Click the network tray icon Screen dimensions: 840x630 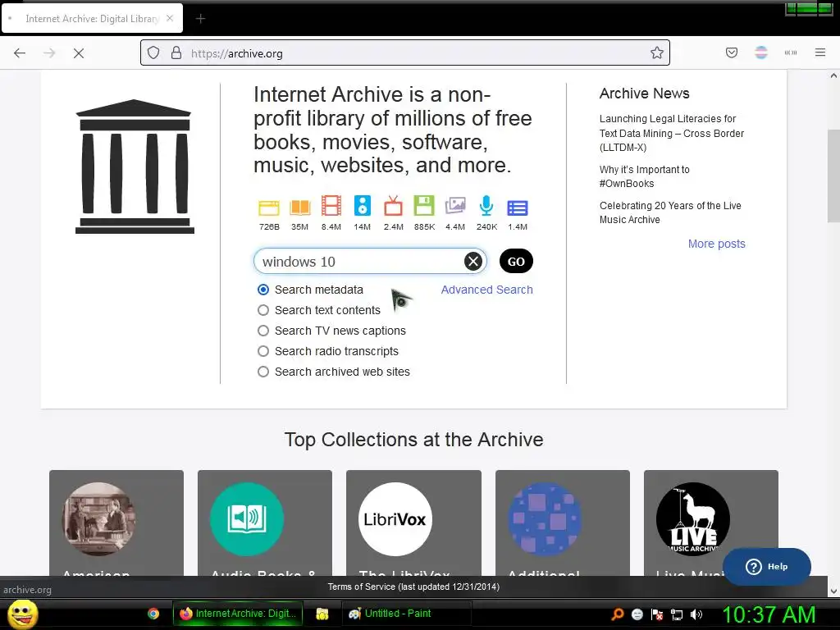pos(677,614)
